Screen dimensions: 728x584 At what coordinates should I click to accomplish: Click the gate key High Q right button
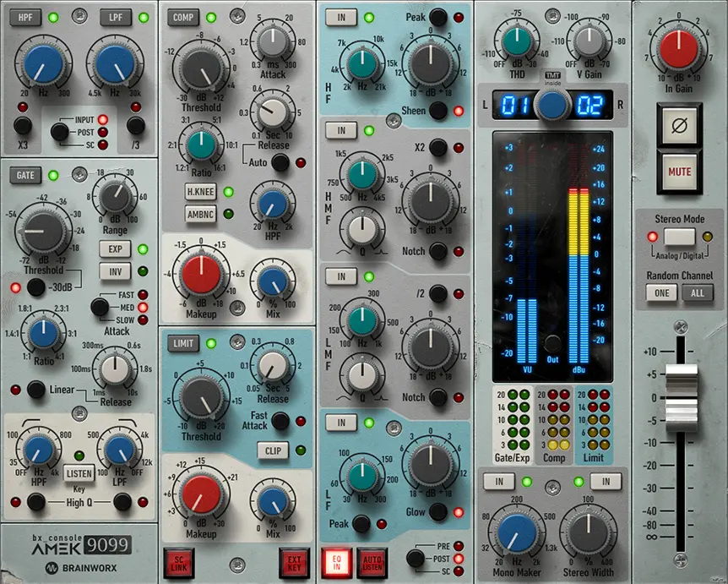(122, 502)
